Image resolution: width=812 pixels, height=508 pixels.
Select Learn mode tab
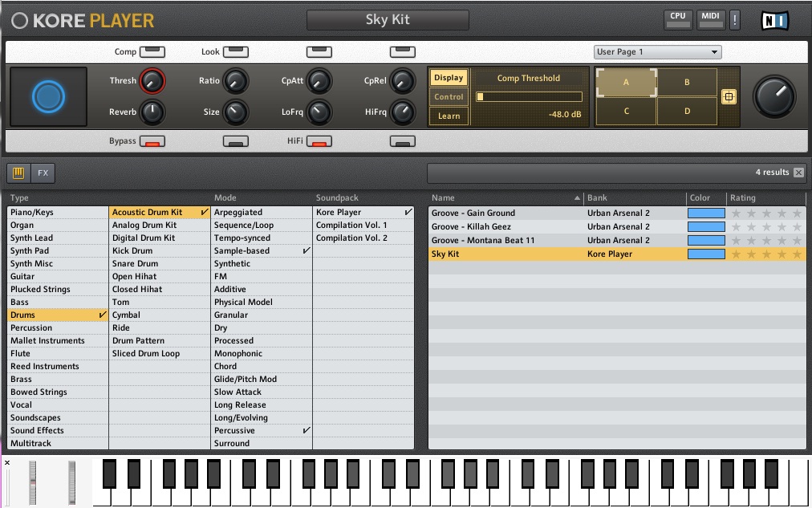[x=449, y=116]
